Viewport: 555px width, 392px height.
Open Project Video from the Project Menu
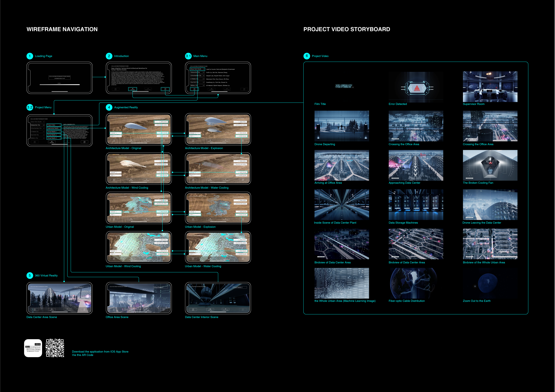point(54,125)
